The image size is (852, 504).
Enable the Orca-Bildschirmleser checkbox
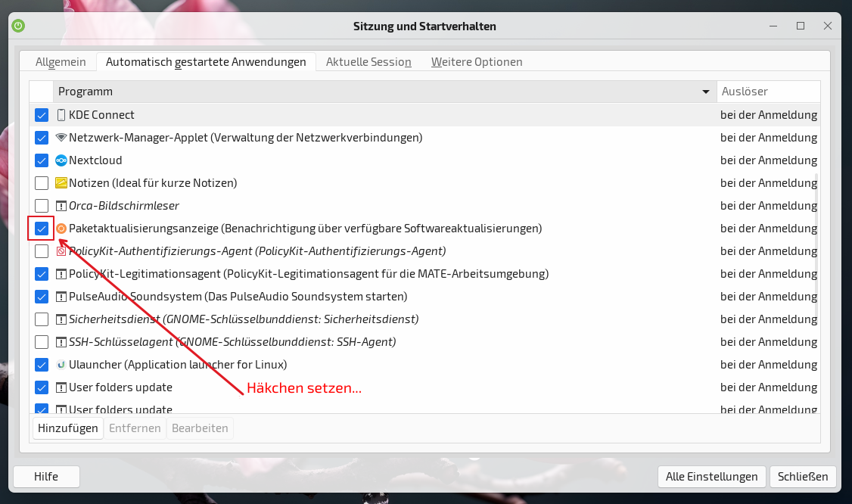[42, 206]
